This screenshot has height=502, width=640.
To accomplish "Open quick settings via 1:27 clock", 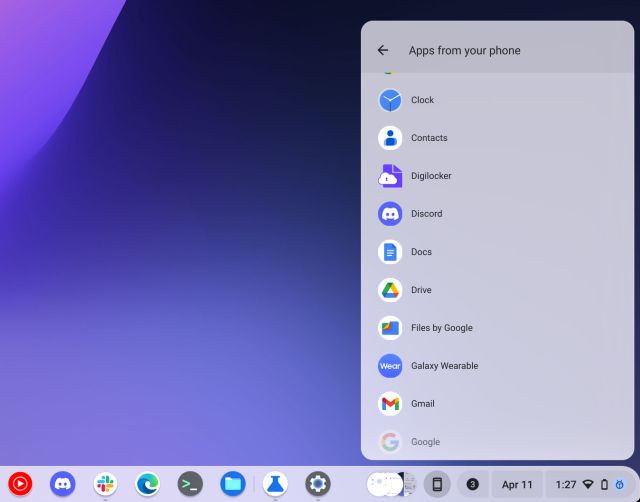I will (566, 484).
